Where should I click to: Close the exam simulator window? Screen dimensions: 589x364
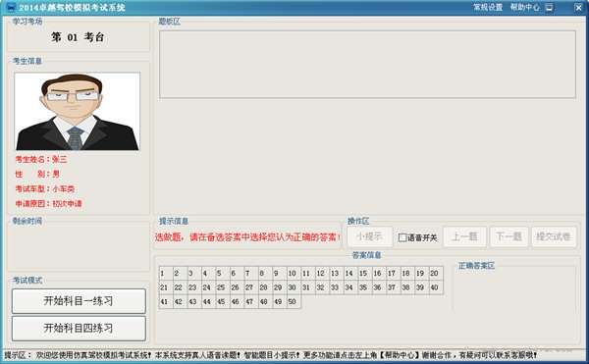(x=578, y=7)
